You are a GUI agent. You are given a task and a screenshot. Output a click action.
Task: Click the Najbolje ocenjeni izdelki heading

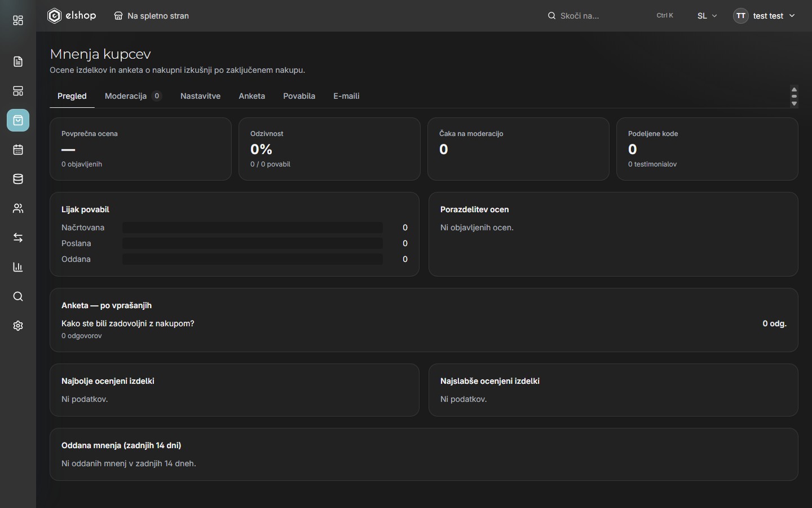(x=108, y=381)
